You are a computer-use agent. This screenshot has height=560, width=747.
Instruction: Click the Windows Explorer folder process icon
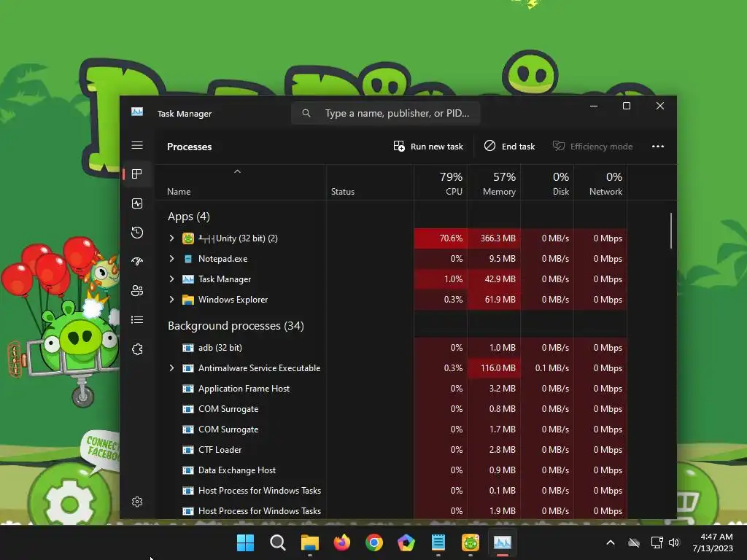tap(188, 300)
